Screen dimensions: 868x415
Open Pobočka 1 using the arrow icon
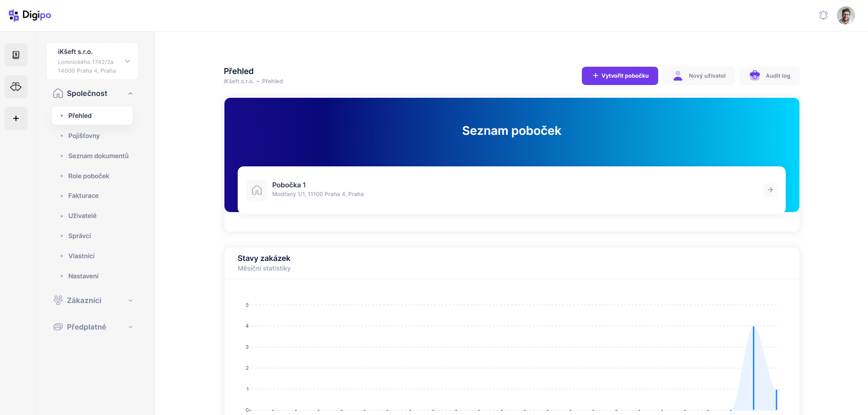tap(770, 190)
